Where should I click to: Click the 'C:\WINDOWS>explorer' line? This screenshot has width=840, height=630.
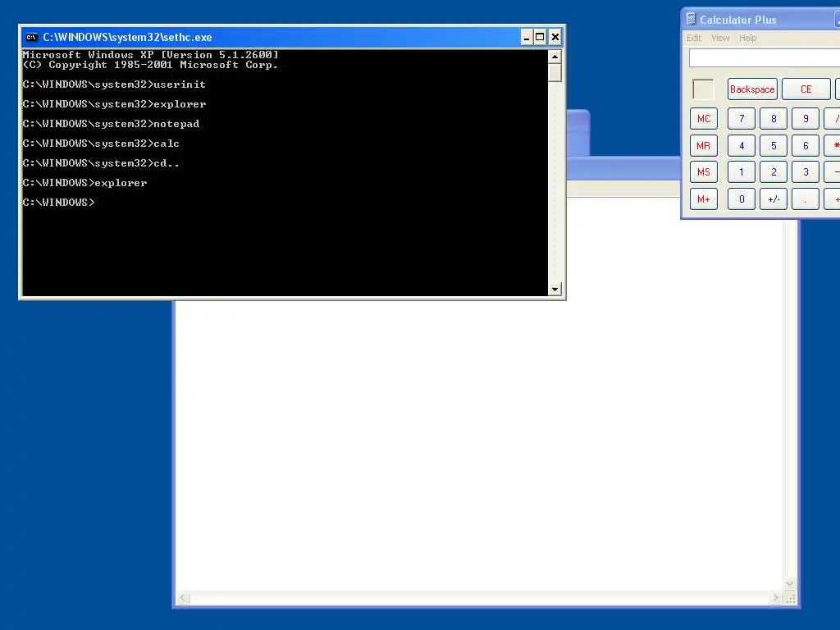pos(84,183)
